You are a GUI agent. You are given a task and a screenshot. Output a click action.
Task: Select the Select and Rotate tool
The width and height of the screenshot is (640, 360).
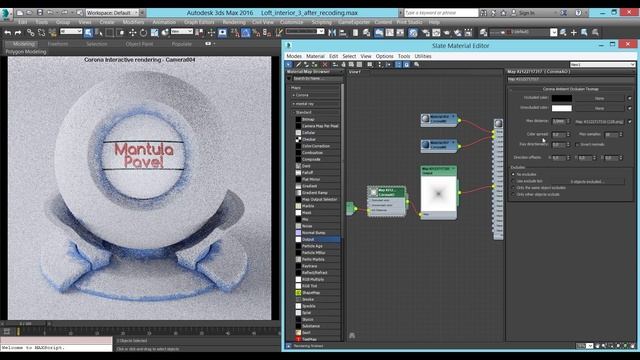pyautogui.click(x=143, y=32)
